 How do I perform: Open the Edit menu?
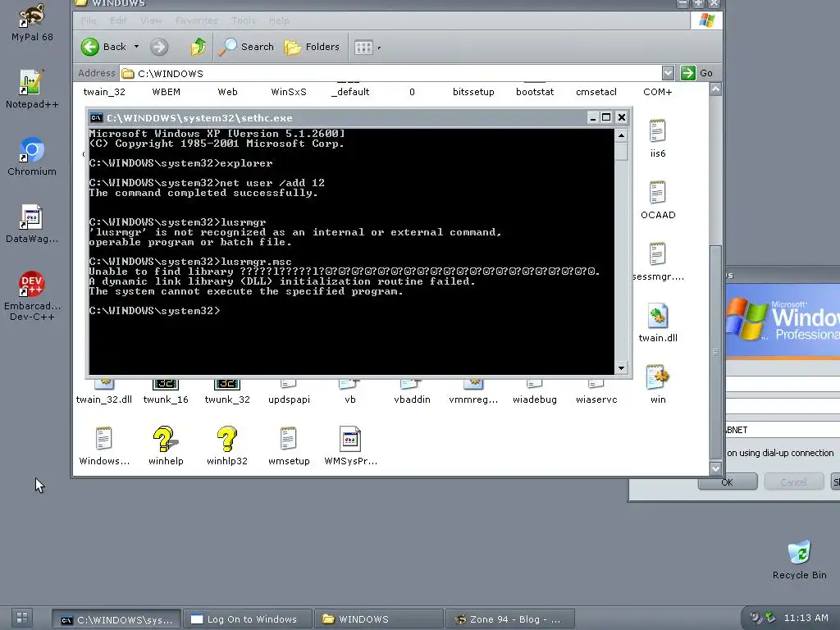click(x=118, y=21)
